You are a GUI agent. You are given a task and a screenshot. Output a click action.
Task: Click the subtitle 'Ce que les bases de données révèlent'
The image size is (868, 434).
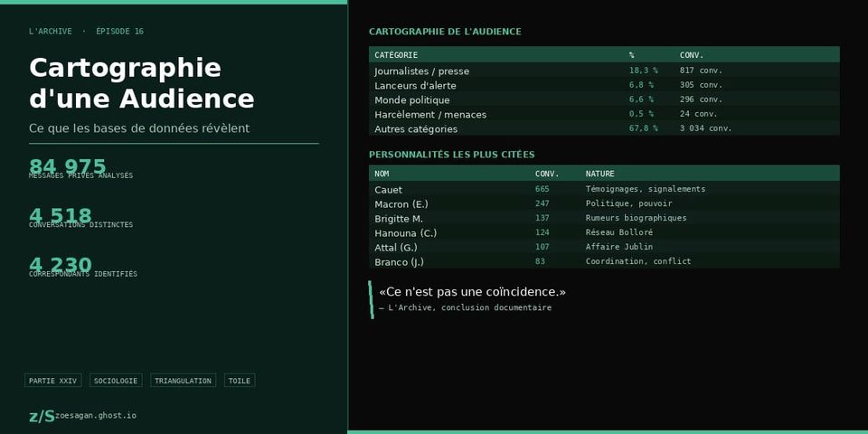click(x=139, y=127)
